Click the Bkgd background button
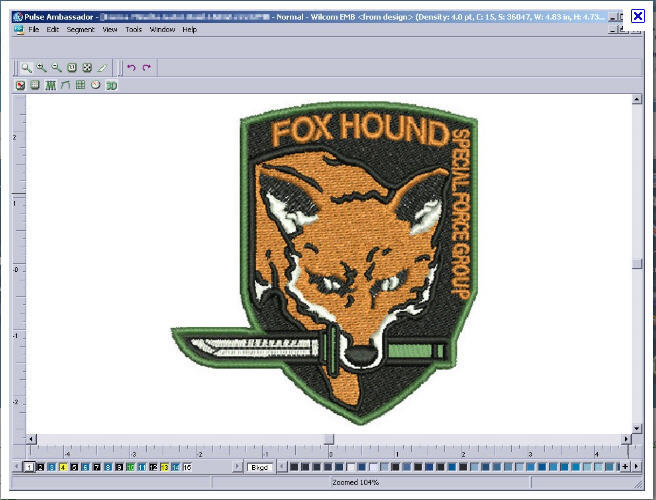The height and width of the screenshot is (500, 656). pos(259,467)
